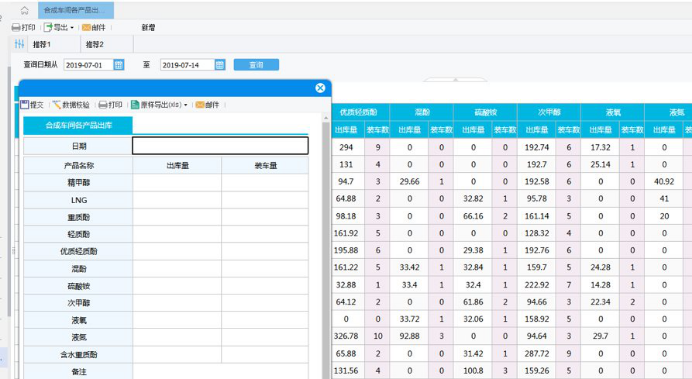Close the data entry dialog
The width and height of the screenshot is (692, 379).
pos(320,88)
